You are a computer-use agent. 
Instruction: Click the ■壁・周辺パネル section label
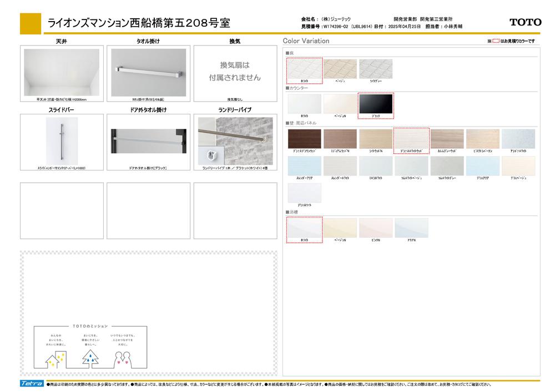301,123
